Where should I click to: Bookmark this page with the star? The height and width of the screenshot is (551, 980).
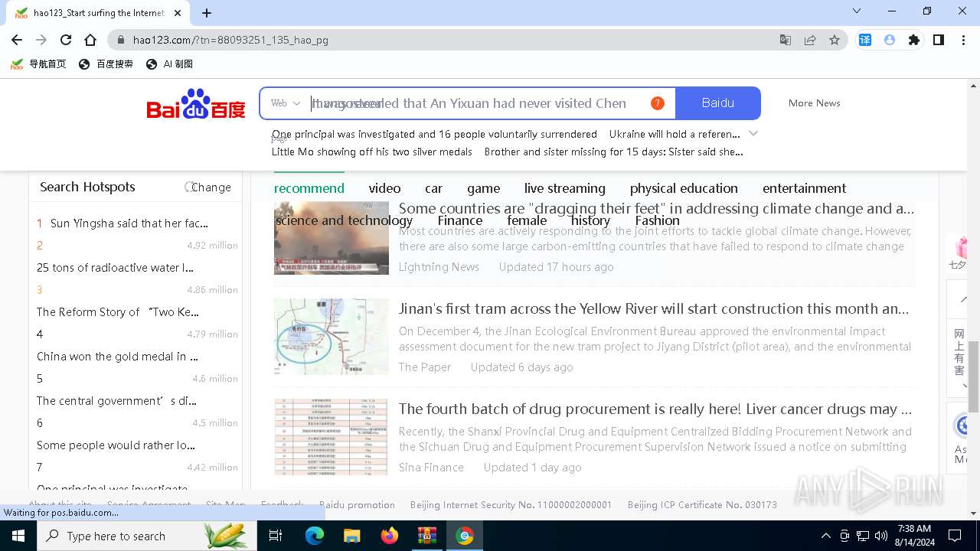tap(835, 40)
